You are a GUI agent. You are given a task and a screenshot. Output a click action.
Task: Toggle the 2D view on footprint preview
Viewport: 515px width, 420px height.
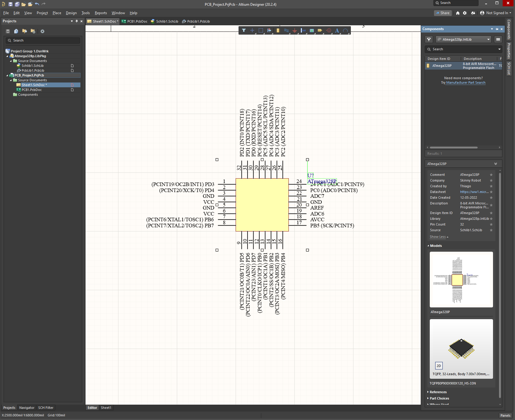pos(439,366)
